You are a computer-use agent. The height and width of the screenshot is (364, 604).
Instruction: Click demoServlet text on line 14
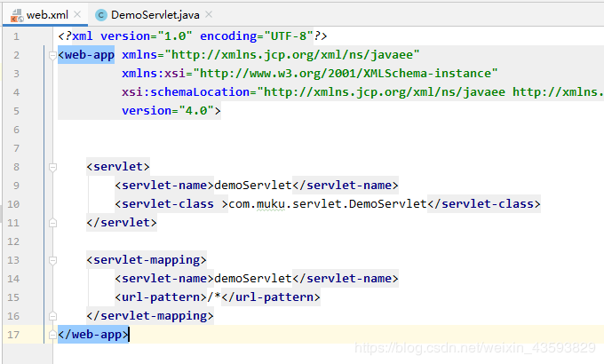click(x=252, y=279)
